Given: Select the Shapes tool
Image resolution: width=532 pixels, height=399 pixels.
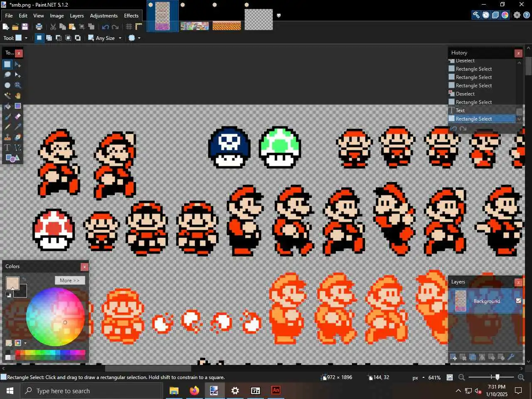Looking at the screenshot, I should coord(12,158).
